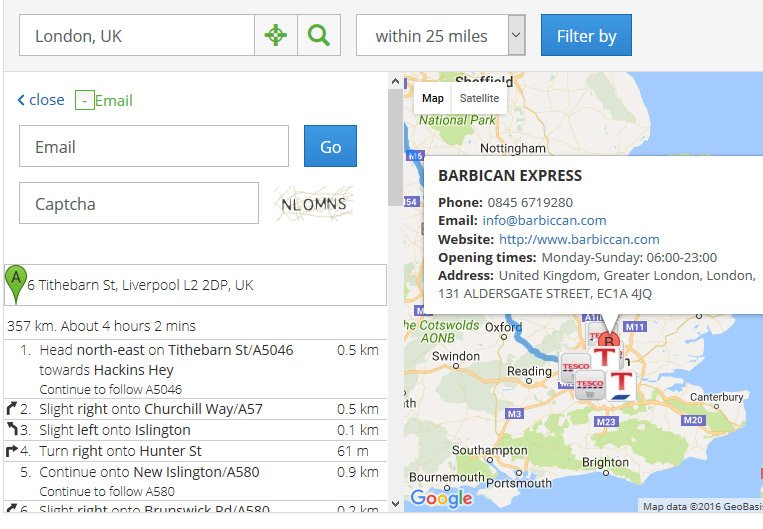Screen dimensions: 763x529
Task: Switch to Satellite map view
Action: [x=479, y=98]
